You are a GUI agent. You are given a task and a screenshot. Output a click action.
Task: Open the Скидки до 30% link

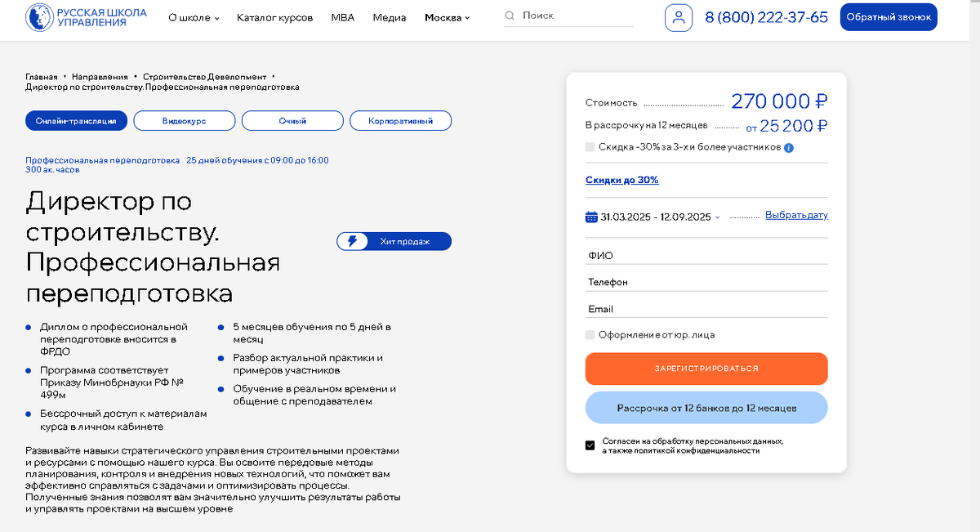click(x=621, y=180)
